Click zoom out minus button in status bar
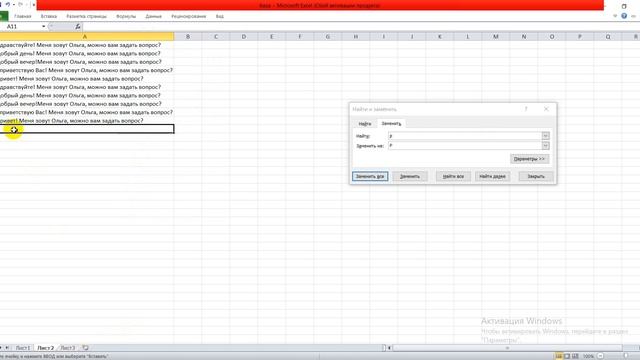The image size is (640, 360). click(600, 356)
